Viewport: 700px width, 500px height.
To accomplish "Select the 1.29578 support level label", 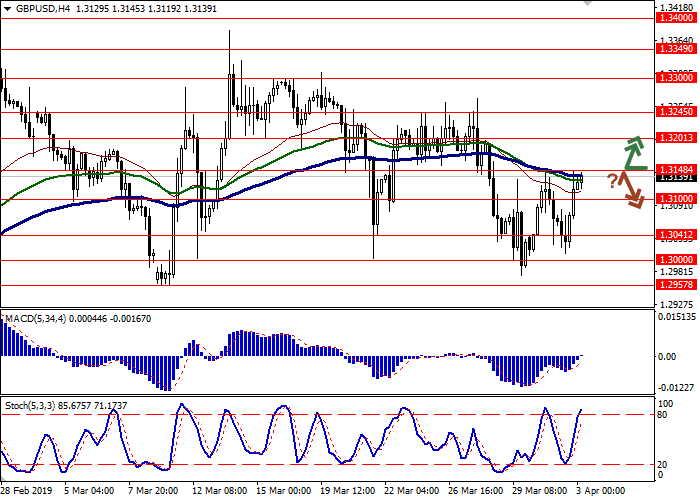I will tap(677, 284).
